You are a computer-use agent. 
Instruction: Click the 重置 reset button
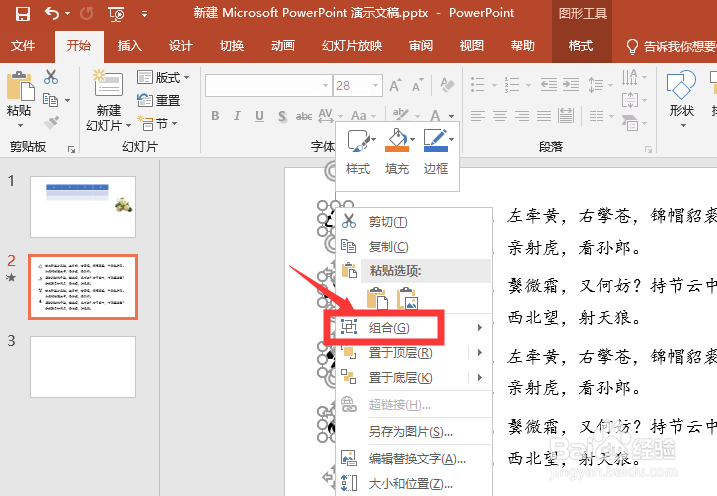159,100
